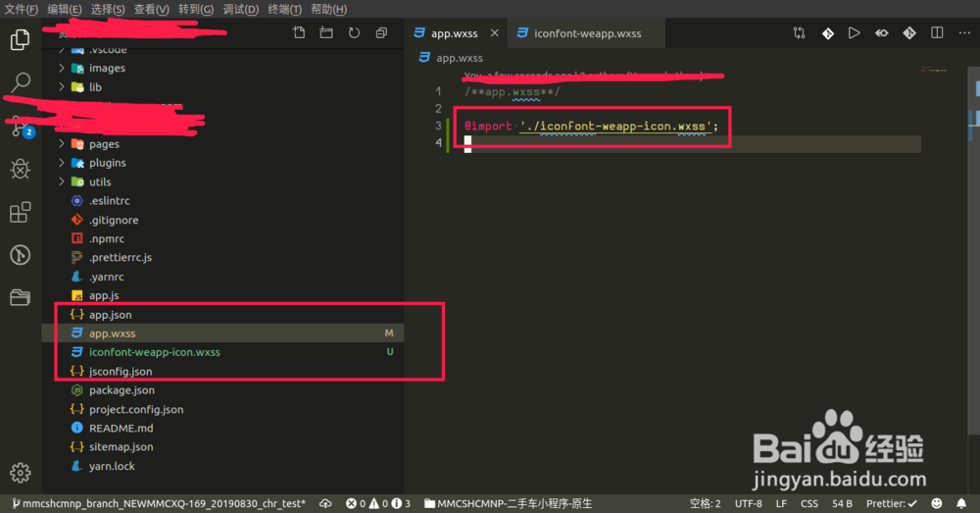This screenshot has width=980, height=513.
Task: Open errors and warnings in status bar
Action: pyautogui.click(x=378, y=503)
